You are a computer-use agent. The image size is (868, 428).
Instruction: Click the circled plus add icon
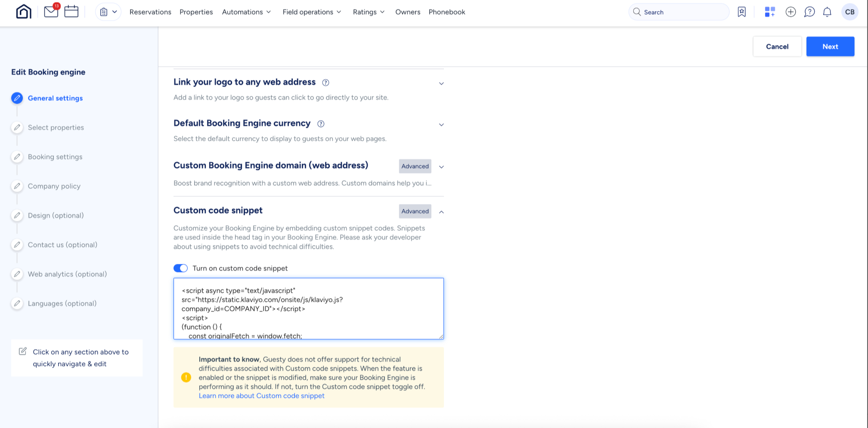click(x=790, y=12)
